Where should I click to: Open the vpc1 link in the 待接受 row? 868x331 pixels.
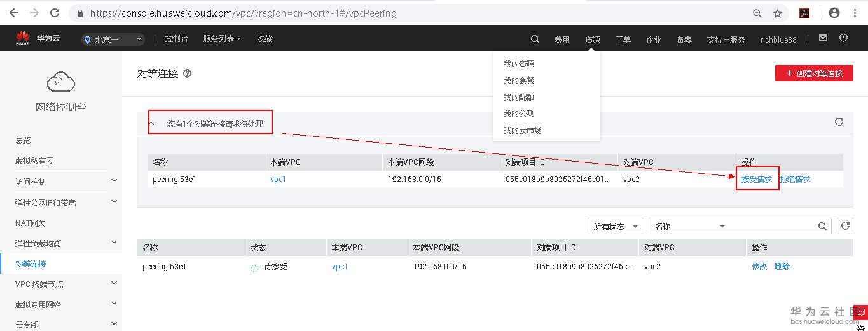click(x=340, y=267)
